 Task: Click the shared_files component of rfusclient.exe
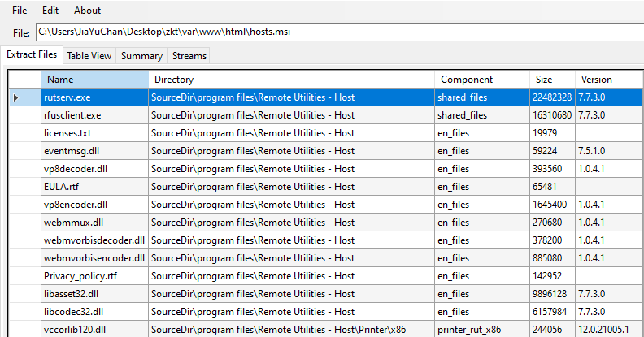coord(481,115)
